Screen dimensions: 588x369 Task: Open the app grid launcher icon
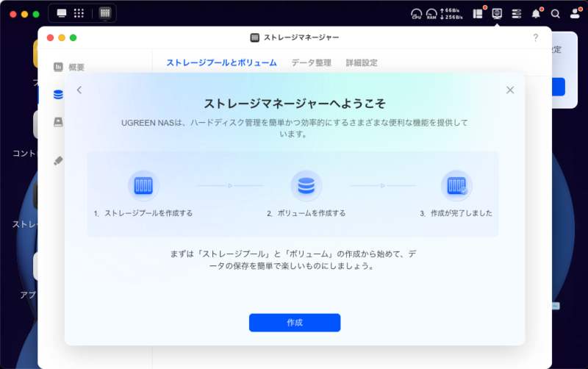pos(79,13)
